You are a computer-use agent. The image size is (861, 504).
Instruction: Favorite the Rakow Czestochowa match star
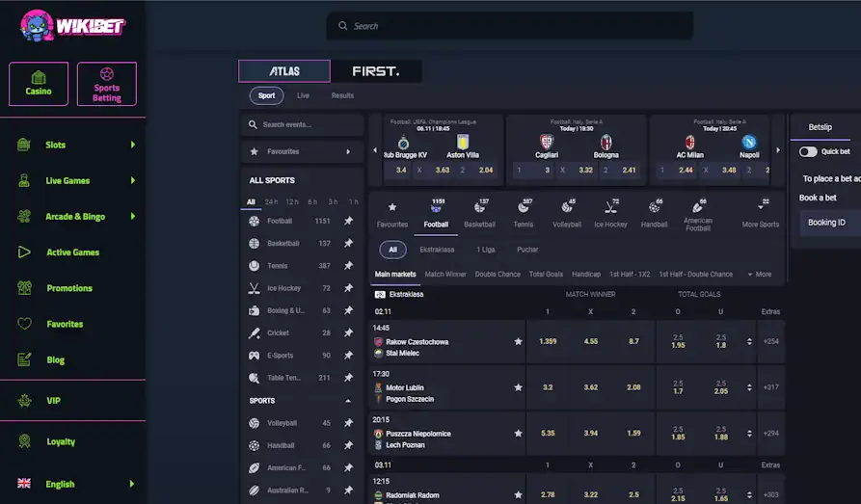point(518,341)
